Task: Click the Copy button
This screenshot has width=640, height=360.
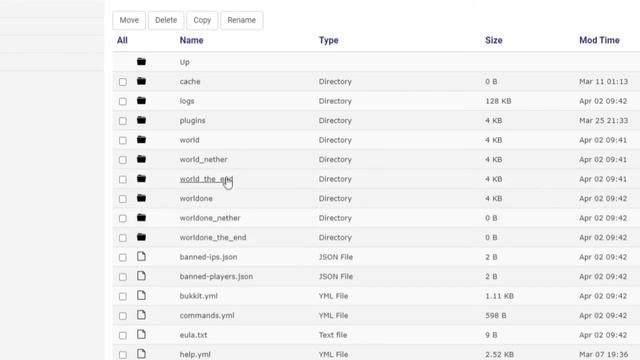Action: pos(202,20)
